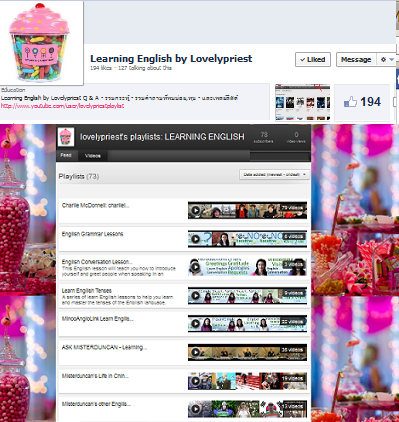Play the ASK MISTERDUNCAN playlist
The image size is (399, 422).
(x=196, y=352)
